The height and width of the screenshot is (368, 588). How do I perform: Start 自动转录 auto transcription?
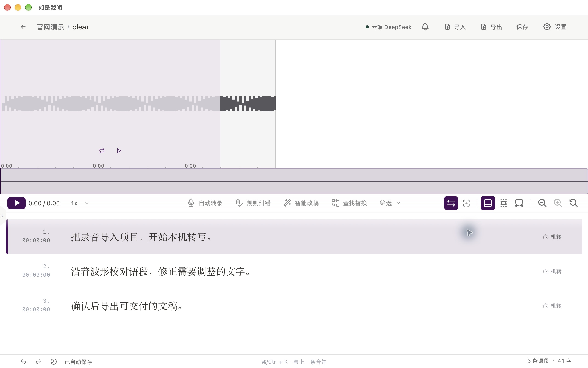[205, 203]
